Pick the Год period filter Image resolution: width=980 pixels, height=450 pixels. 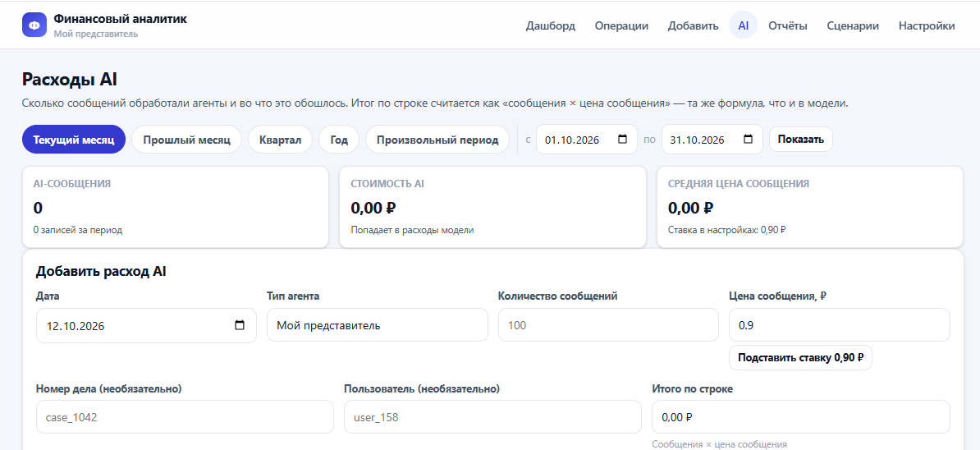click(x=339, y=140)
